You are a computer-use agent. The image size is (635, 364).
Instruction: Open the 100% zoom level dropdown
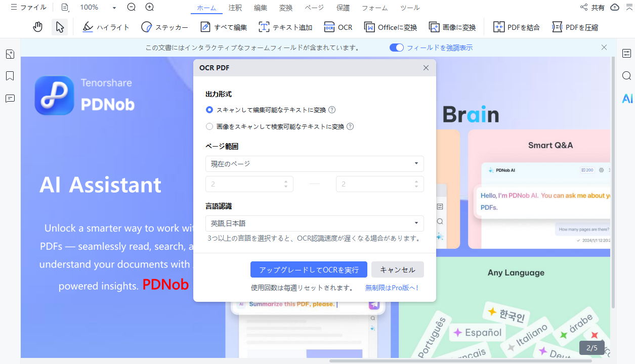click(x=98, y=8)
